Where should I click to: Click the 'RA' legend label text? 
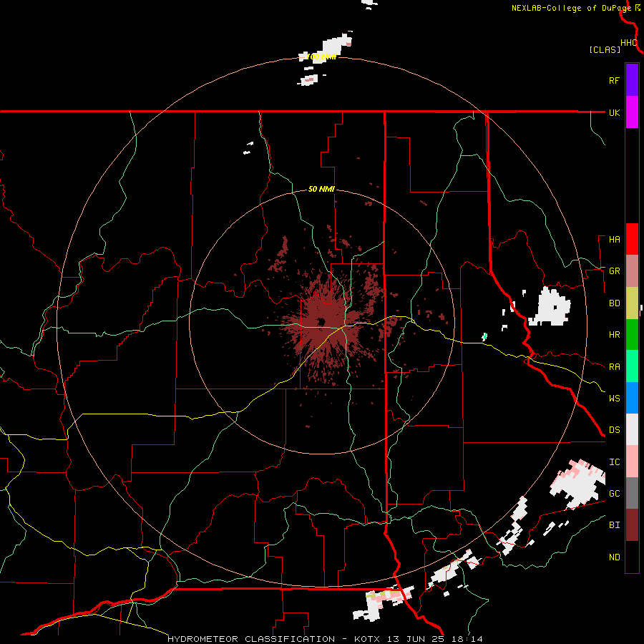[614, 367]
